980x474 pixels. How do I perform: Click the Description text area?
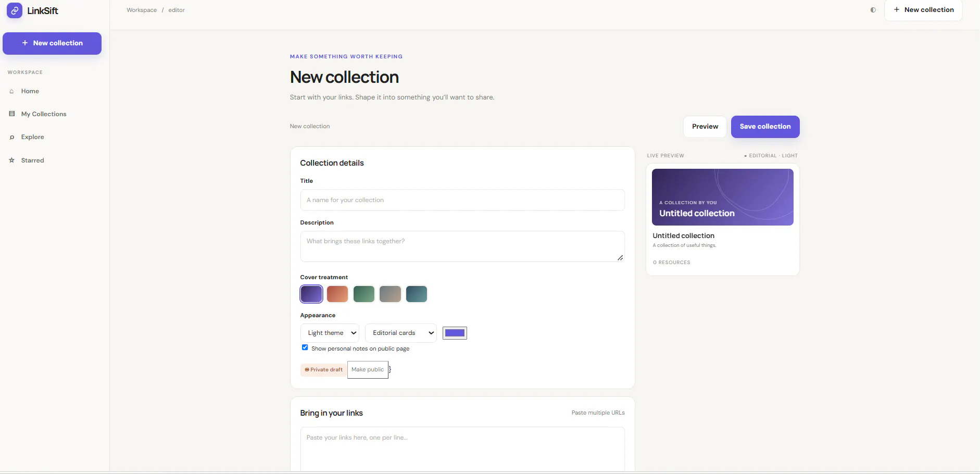(462, 246)
